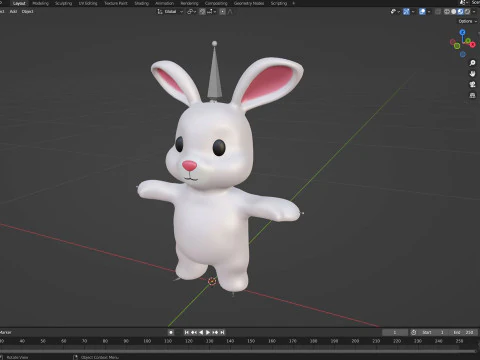The image size is (480, 360).
Task: Open the Options dropdown
Action: (x=467, y=21)
